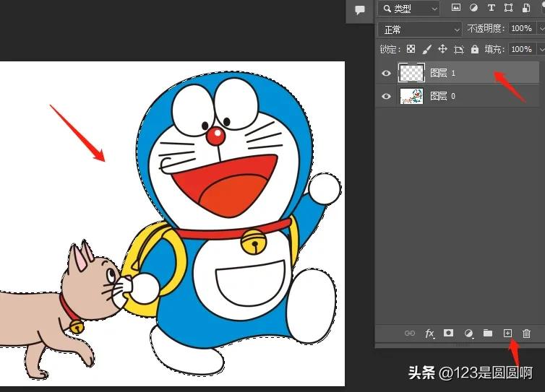The width and height of the screenshot is (545, 392).
Task: Click the link layers chain icon
Action: pos(410,334)
